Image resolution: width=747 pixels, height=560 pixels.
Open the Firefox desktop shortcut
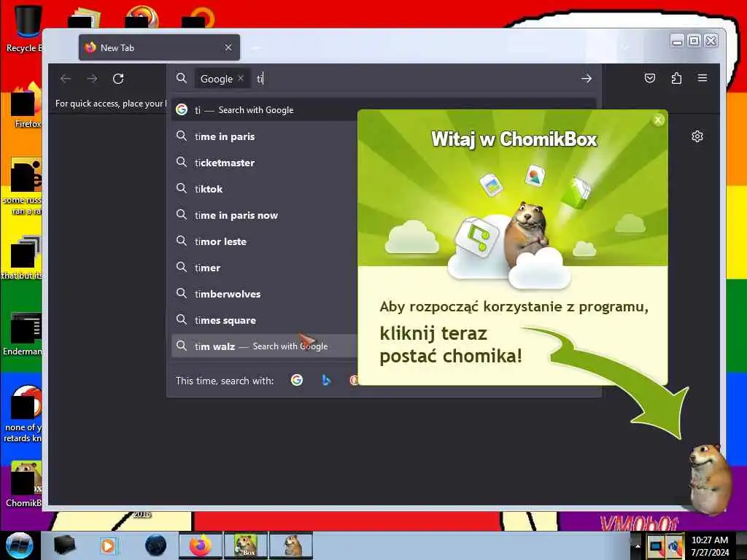[x=26, y=106]
